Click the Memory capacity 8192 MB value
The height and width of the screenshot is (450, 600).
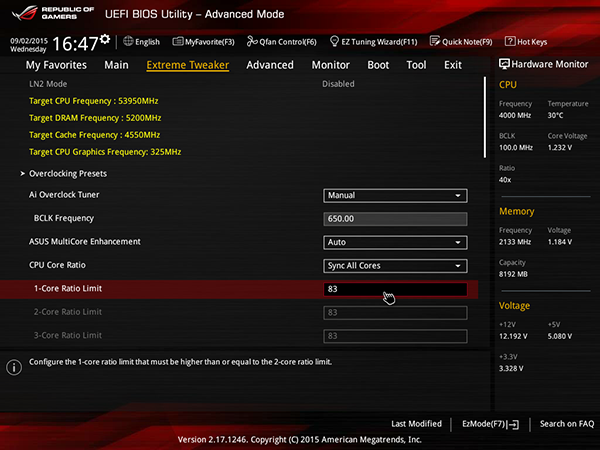coord(513,274)
